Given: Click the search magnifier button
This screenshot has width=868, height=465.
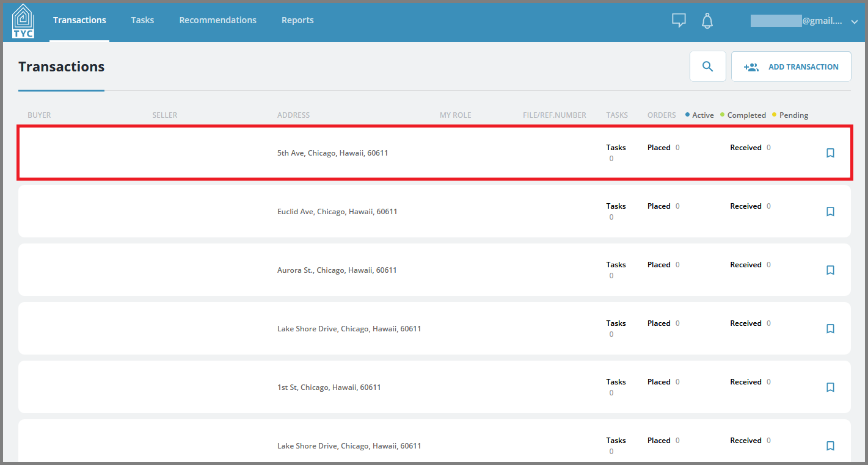Looking at the screenshot, I should tap(708, 67).
